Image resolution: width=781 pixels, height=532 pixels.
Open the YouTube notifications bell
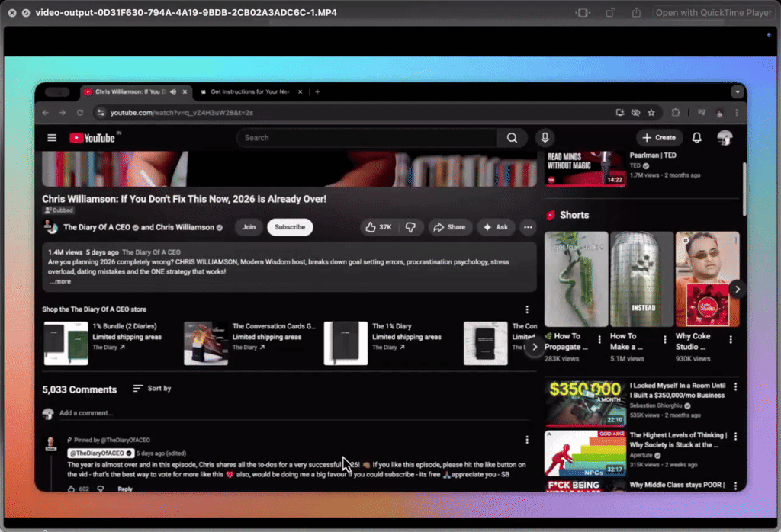click(697, 138)
